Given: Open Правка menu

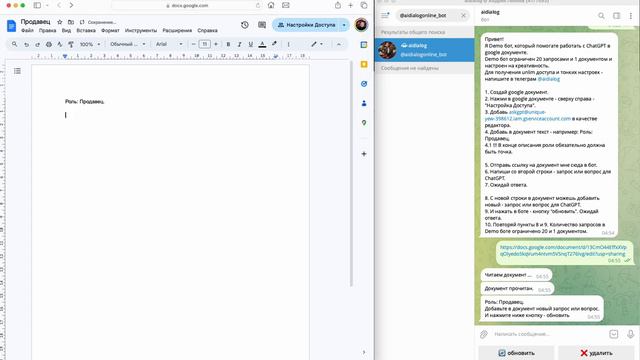Looking at the screenshot, I should coord(47,31).
